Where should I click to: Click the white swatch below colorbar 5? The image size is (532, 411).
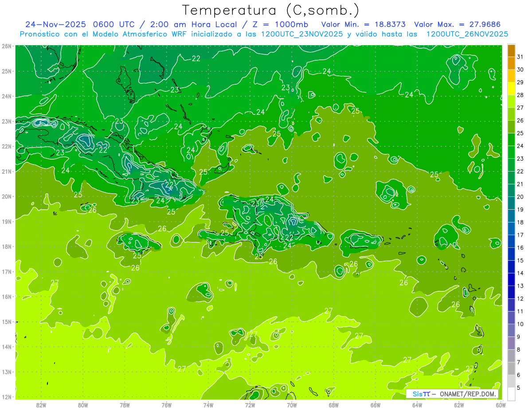[x=512, y=394]
